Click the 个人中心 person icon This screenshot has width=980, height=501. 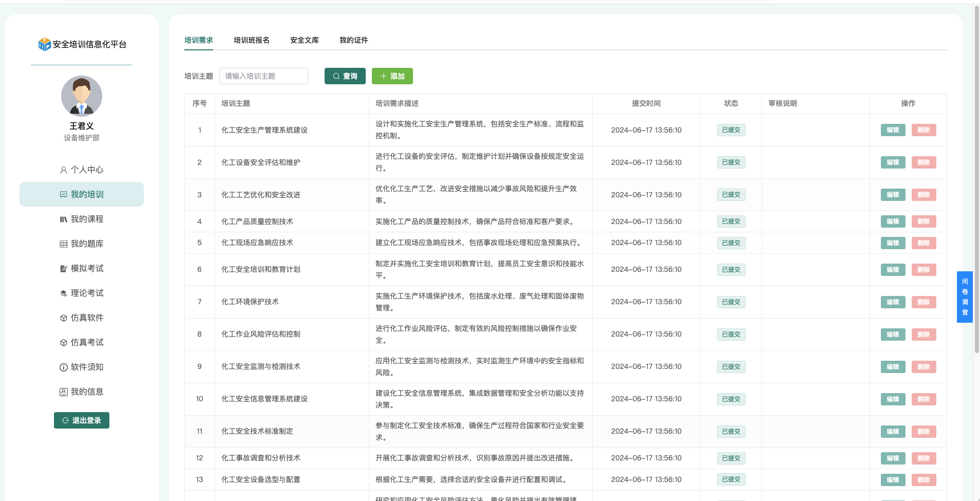64,170
